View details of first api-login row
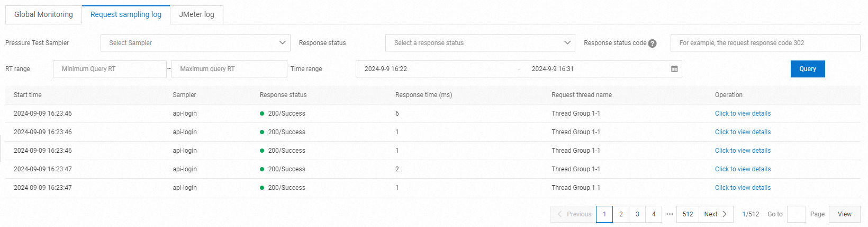The image size is (868, 227). point(743,113)
